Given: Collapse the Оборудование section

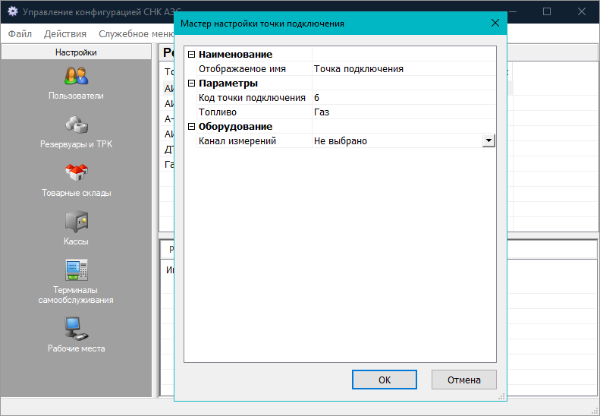Looking at the screenshot, I should [x=192, y=127].
